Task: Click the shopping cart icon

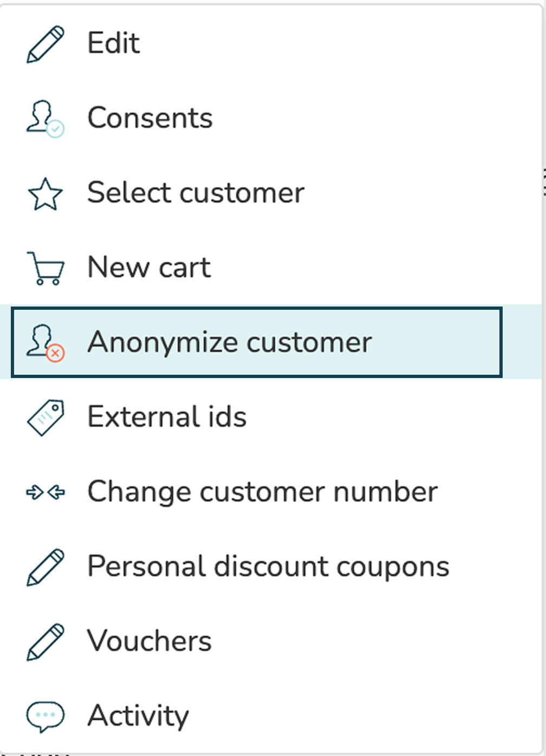Action: tap(45, 268)
